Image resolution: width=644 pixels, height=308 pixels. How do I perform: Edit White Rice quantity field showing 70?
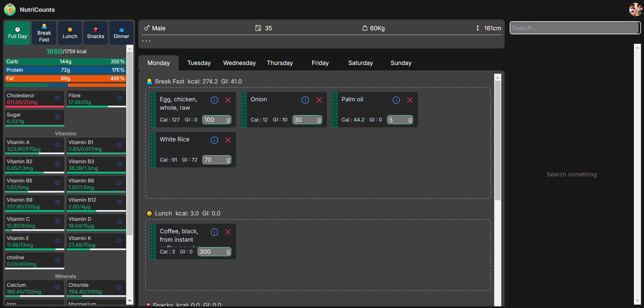pyautogui.click(x=217, y=160)
